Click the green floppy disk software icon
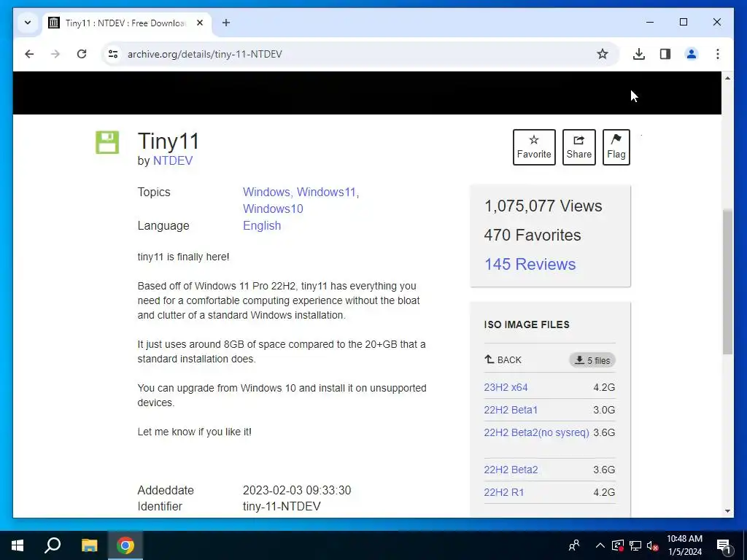 [107, 142]
